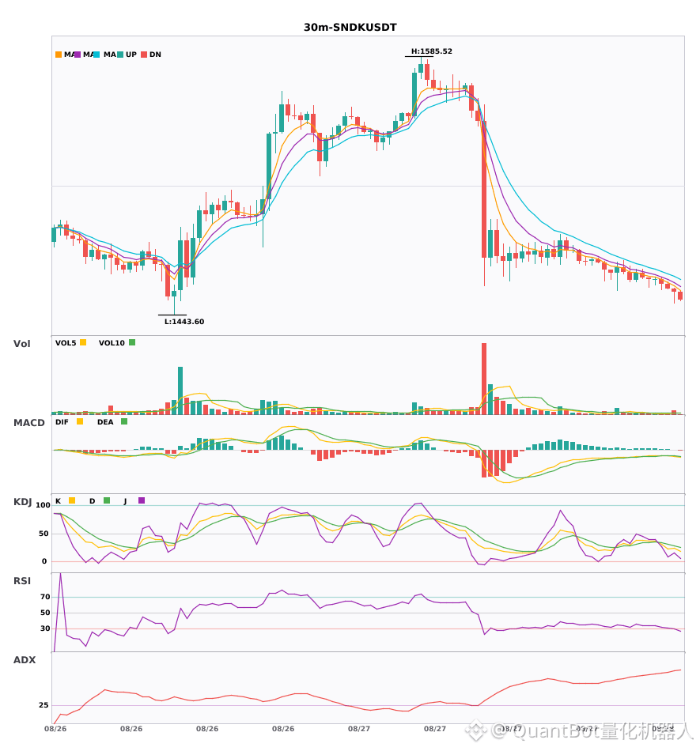Screen dimensions: 700x751
Task: Click the MACD panel label
Action: click(28, 423)
